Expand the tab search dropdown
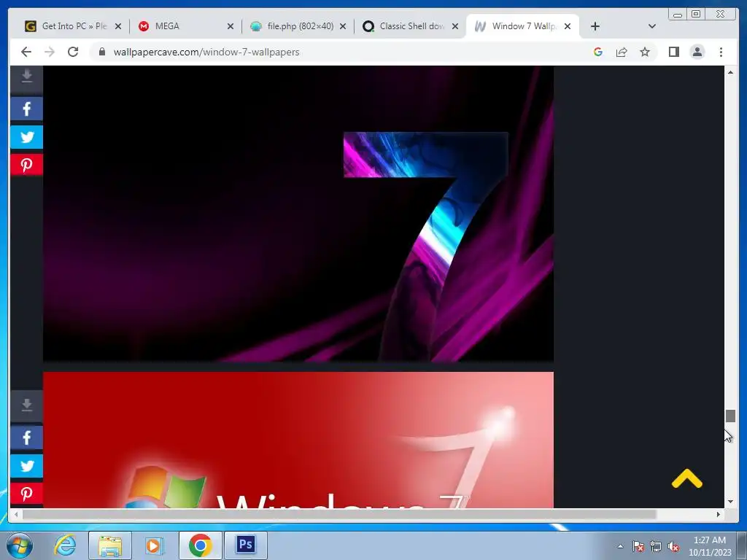747x560 pixels. (652, 26)
